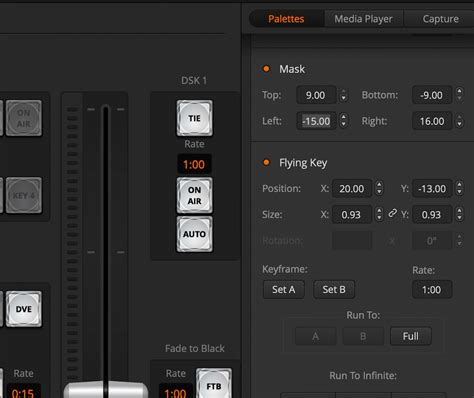This screenshot has width=474, height=398.
Task: Open the Capture tab
Action: [440, 19]
